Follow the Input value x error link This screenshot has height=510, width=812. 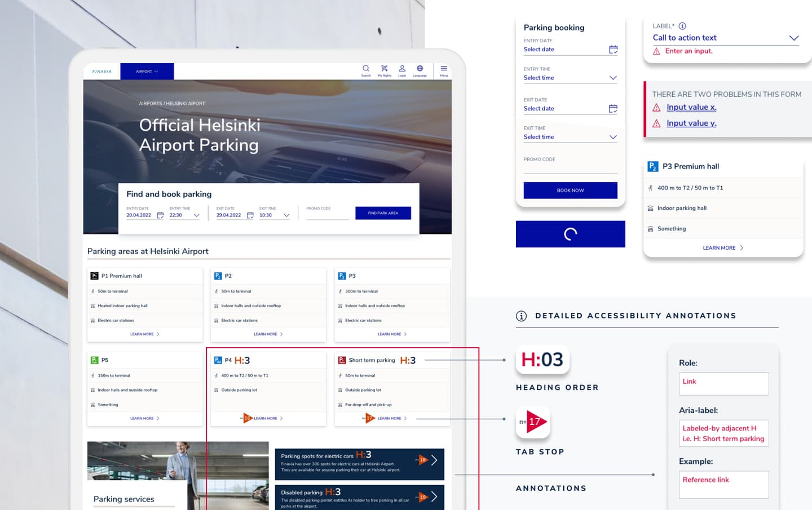click(691, 107)
